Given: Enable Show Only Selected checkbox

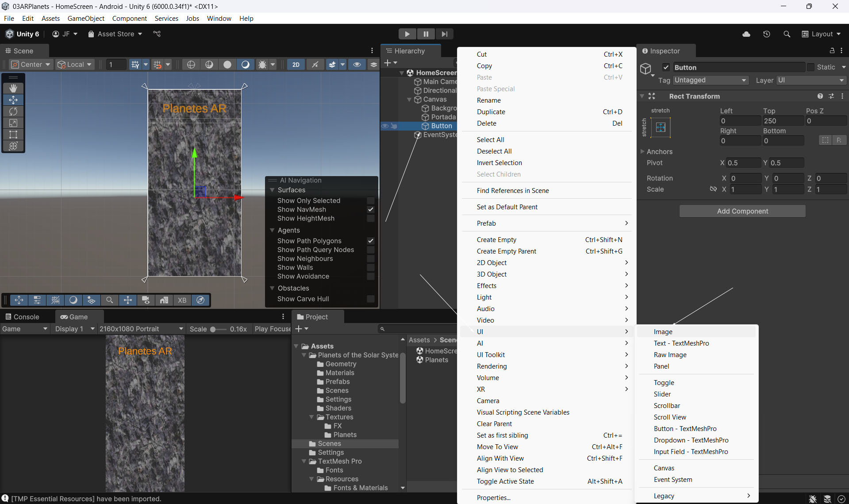Looking at the screenshot, I should pos(371,201).
